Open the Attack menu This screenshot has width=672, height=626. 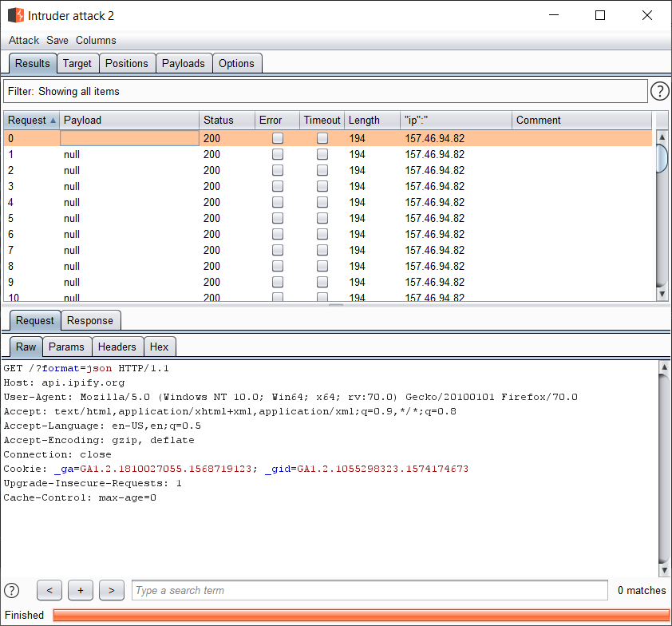(24, 40)
